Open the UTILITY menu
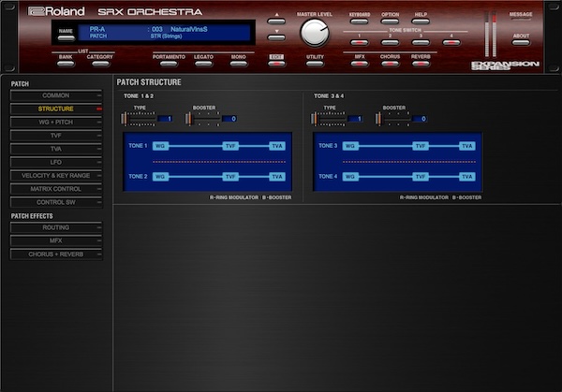562x392 pixels. [315, 64]
